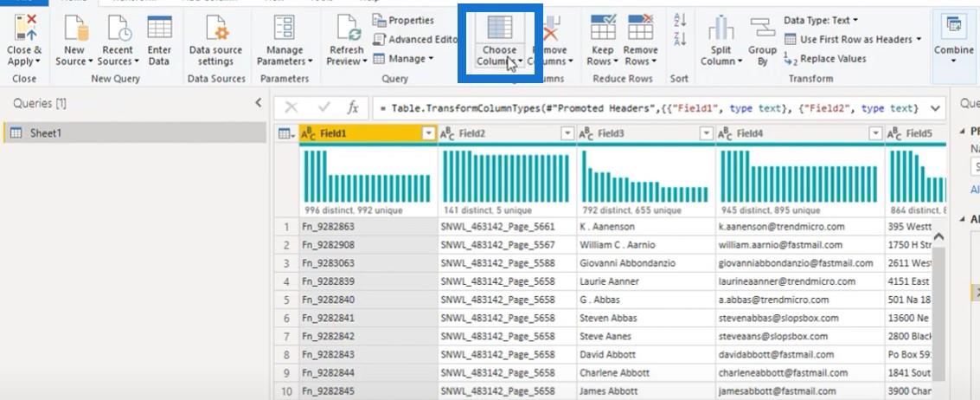Image resolution: width=980 pixels, height=400 pixels.
Task: Select cell Giovanni Abbondanzio
Action: point(645,263)
